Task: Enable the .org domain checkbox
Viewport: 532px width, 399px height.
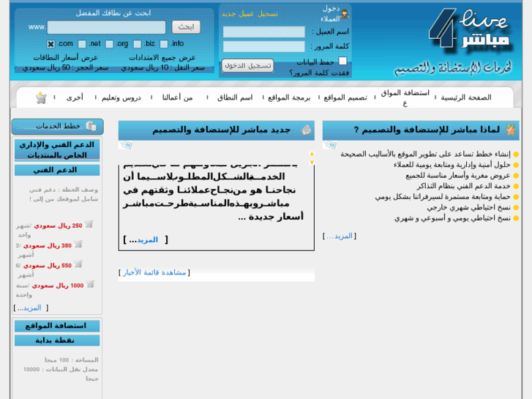Action: coord(109,44)
